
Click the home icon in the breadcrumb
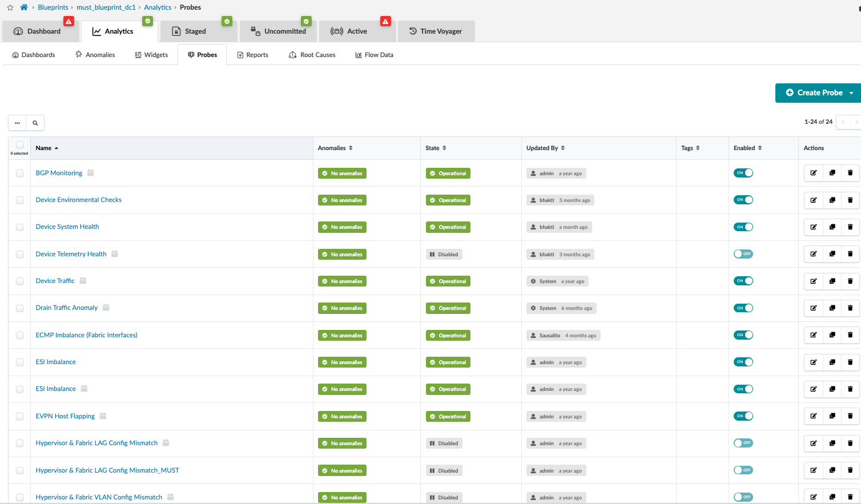(x=24, y=7)
